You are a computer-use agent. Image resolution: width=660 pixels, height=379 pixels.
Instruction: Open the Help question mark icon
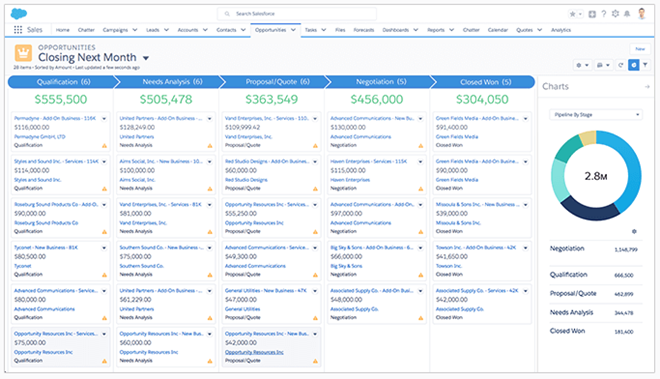point(604,14)
